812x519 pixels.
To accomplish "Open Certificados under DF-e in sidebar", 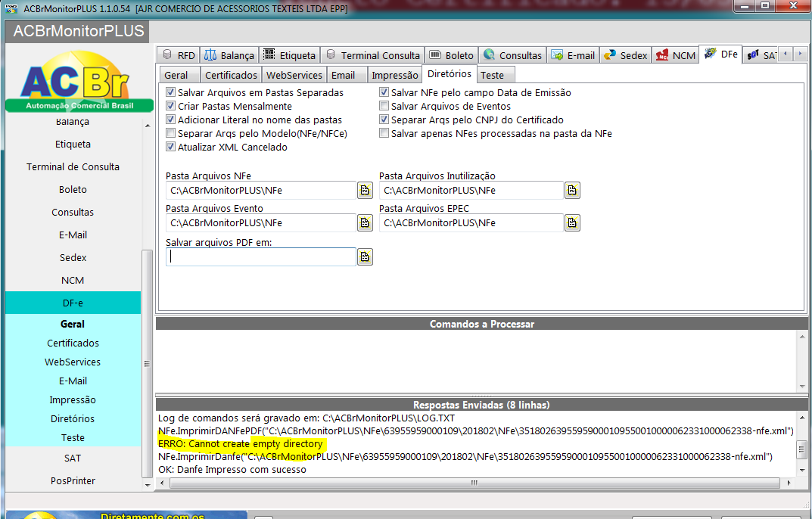I will coord(73,343).
